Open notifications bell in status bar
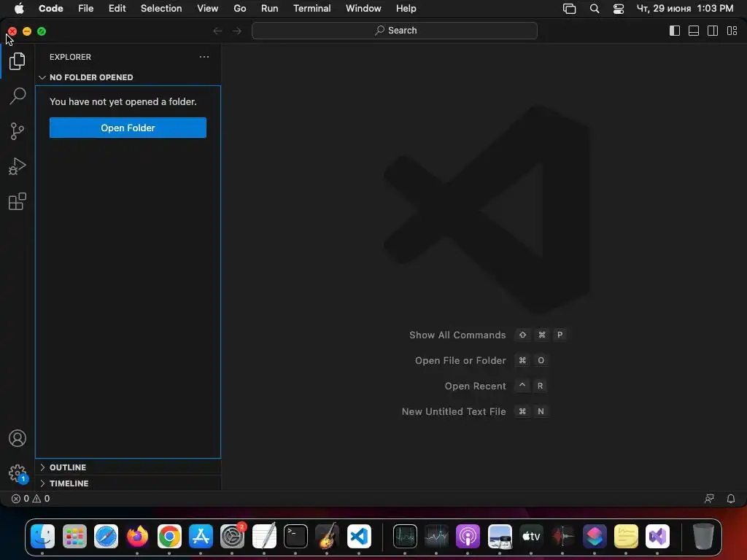The width and height of the screenshot is (747, 560). click(x=730, y=499)
